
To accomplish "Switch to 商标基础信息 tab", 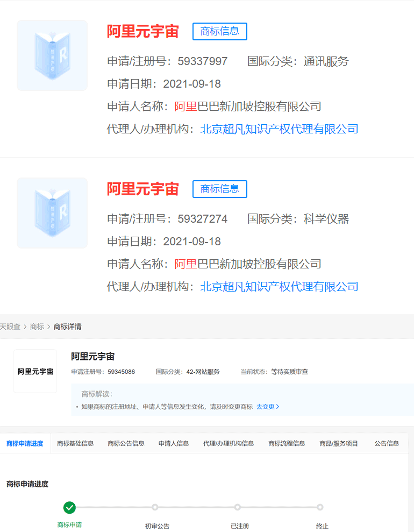I will (75, 443).
